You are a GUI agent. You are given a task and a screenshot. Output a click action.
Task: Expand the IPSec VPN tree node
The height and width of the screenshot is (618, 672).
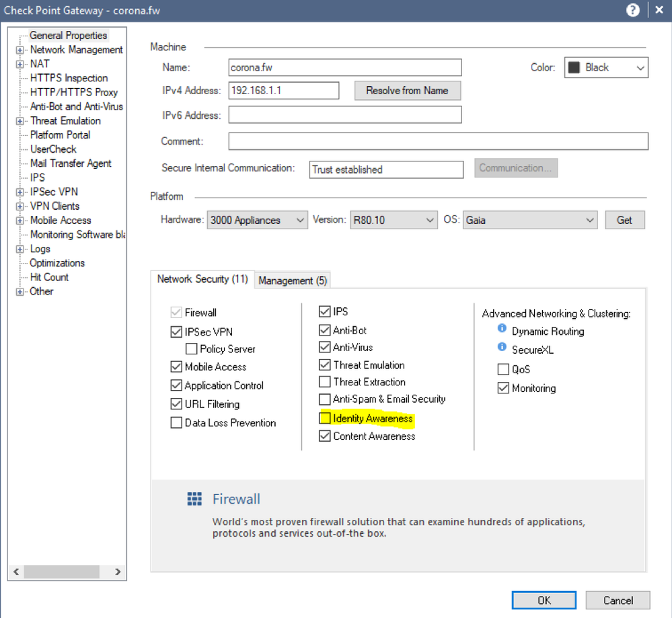click(x=20, y=192)
